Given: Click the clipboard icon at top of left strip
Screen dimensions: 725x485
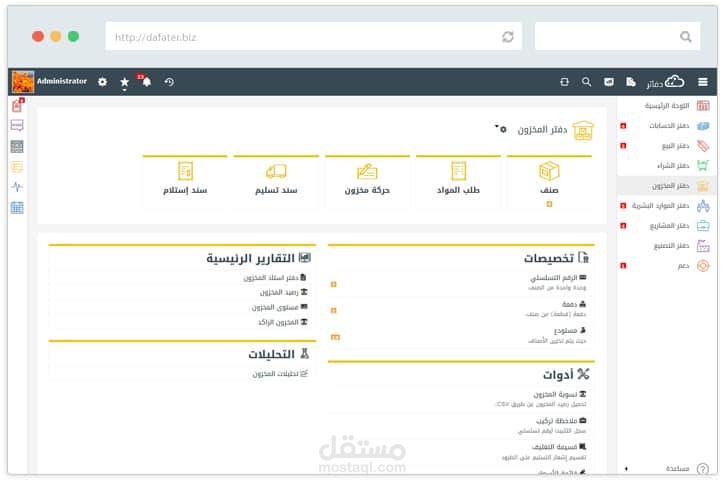Looking at the screenshot, I should coord(17,106).
